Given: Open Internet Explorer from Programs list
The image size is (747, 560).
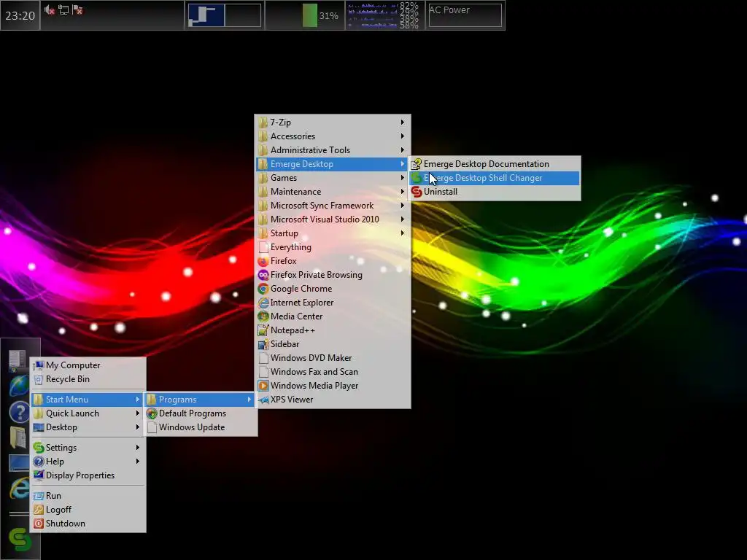Looking at the screenshot, I should tap(333, 303).
